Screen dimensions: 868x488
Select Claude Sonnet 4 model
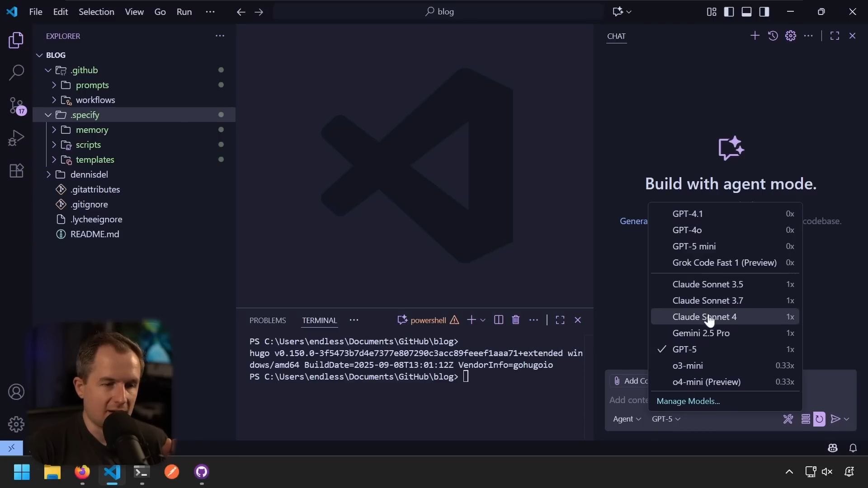tap(704, 317)
